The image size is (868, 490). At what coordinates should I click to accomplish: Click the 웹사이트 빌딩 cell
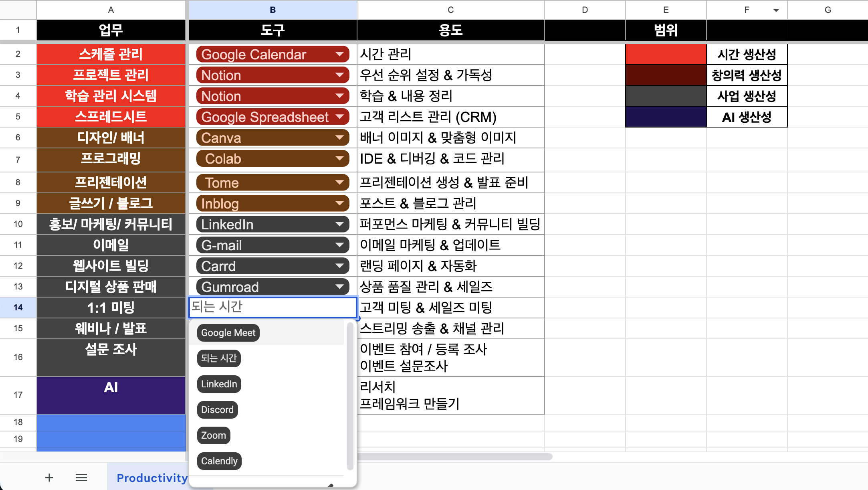[111, 266]
